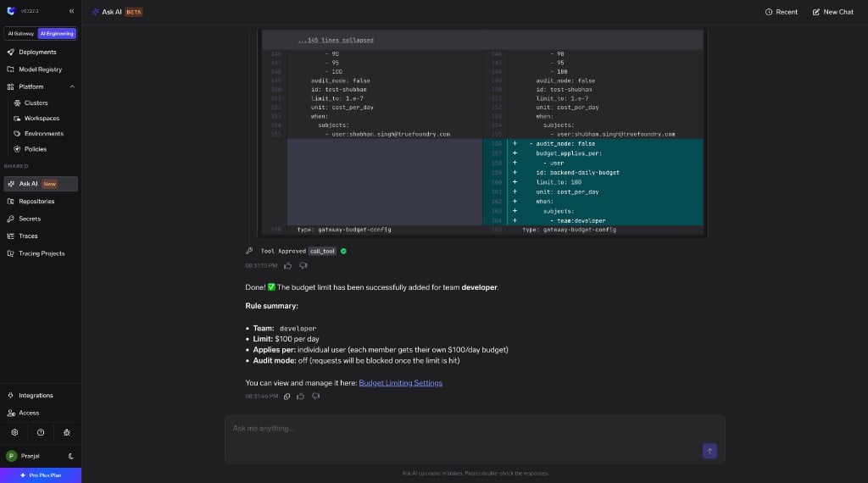Switch to the AI Engineering tab
868x483 pixels.
pyautogui.click(x=57, y=34)
